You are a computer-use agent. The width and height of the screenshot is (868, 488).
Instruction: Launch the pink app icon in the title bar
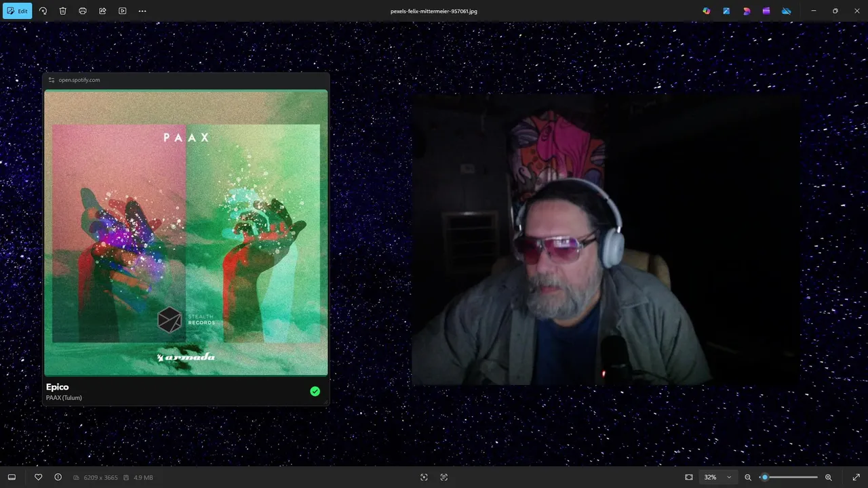[747, 11]
